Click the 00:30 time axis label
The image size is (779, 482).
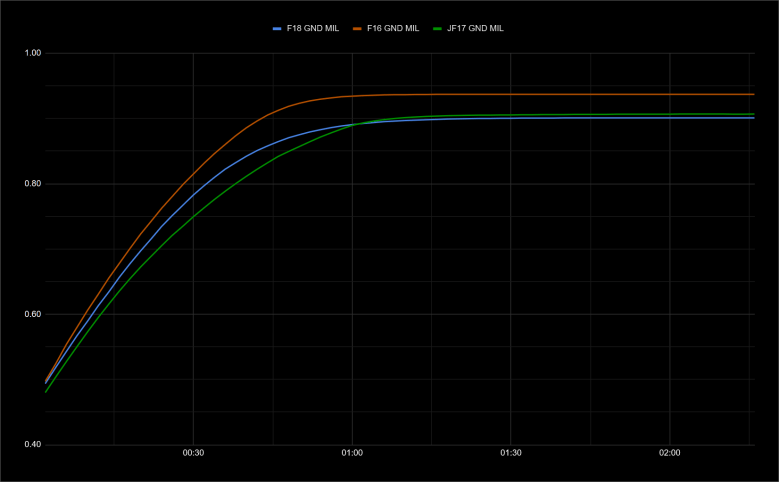(x=193, y=453)
